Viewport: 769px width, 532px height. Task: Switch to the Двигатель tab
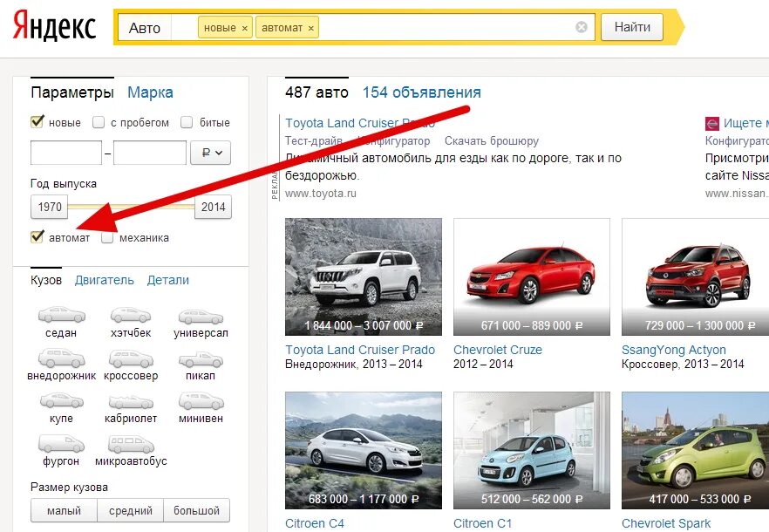point(104,280)
